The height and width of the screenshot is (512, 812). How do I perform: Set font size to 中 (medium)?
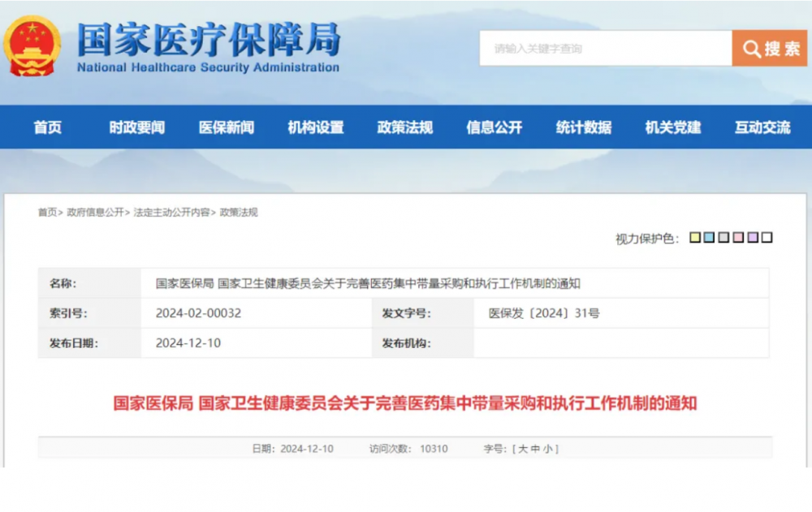[x=535, y=449]
